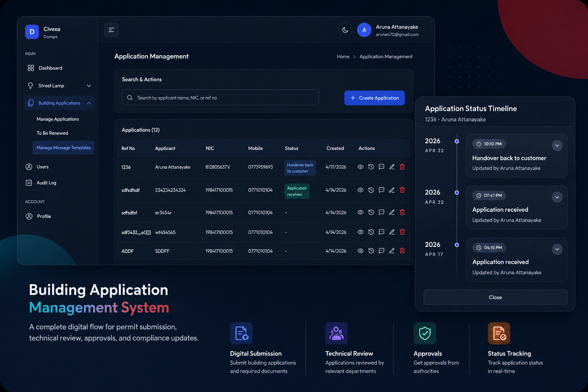Open Manage Applications submenu item

[58, 119]
